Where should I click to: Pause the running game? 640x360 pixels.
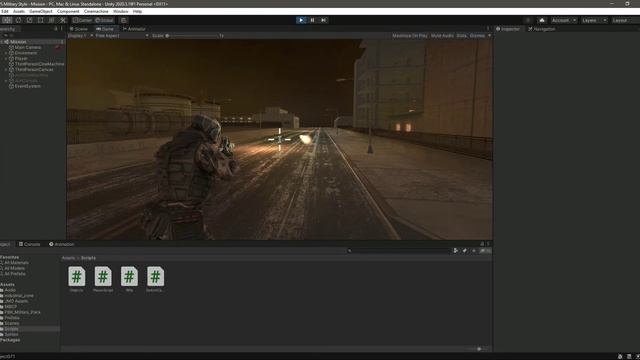[312, 20]
